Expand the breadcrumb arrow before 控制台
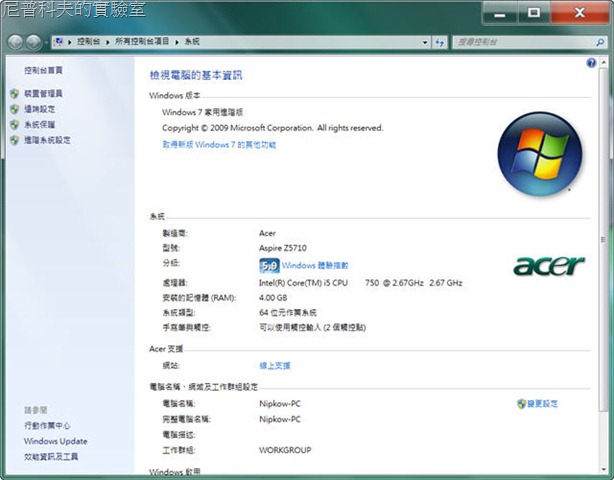Image resolution: width=614 pixels, height=480 pixels. 70,42
